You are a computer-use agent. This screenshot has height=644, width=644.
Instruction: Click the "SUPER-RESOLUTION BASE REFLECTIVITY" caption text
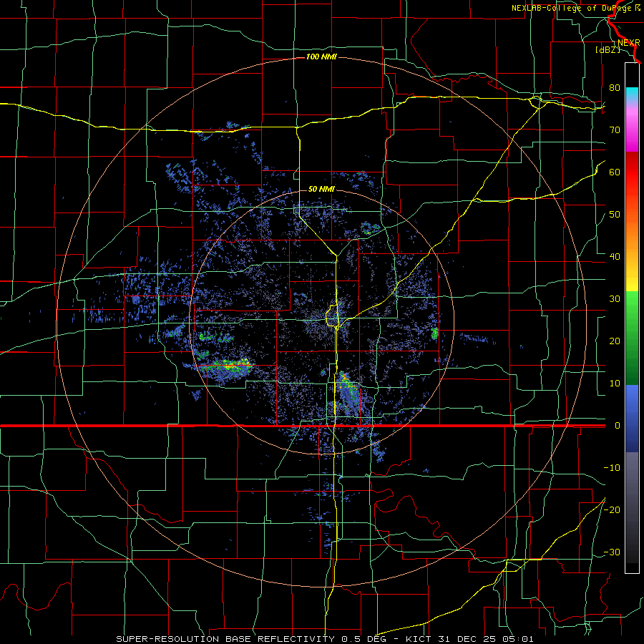pyautogui.click(x=225, y=639)
